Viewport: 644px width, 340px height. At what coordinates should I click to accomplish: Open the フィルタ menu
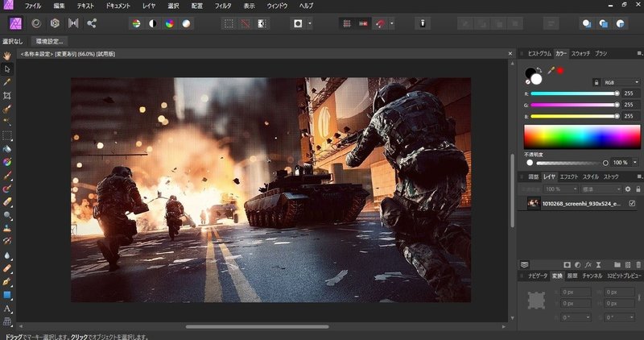[223, 6]
